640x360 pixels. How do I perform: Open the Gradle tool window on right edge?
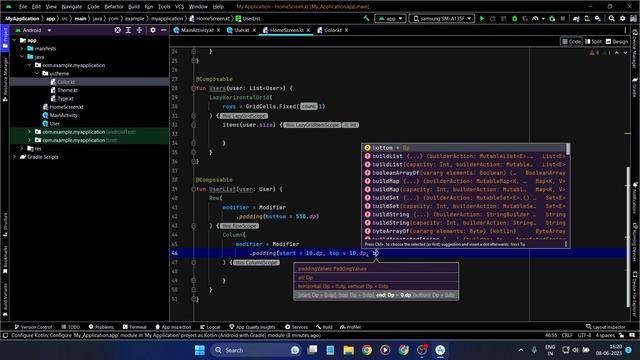pyautogui.click(x=635, y=87)
